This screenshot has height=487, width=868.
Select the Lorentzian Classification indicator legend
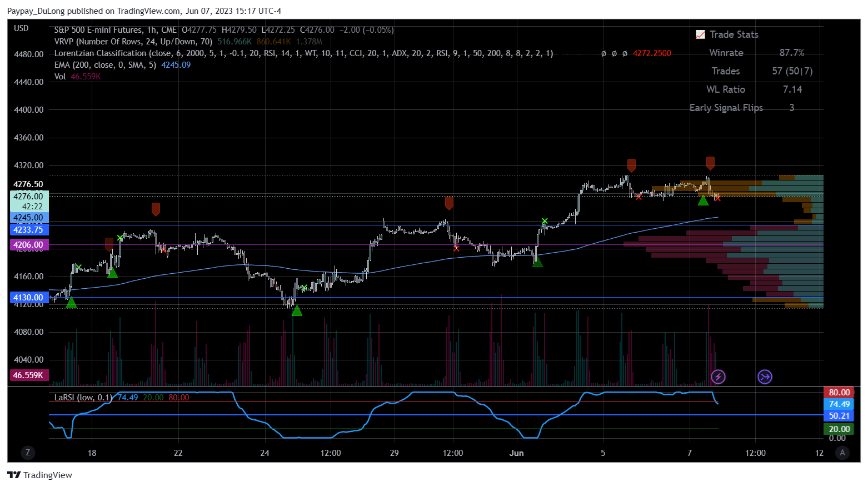303,53
